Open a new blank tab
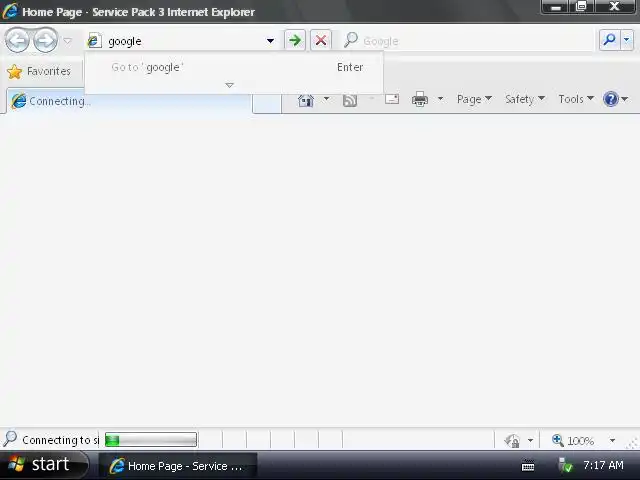640x480 pixels. (267, 102)
